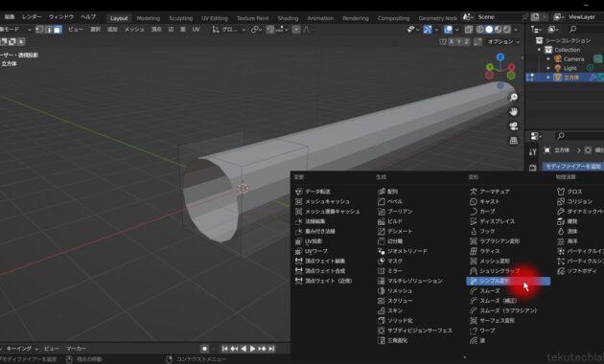Switch to Modeling workspace tab
Screen dimensions: 604x364
click(148, 18)
